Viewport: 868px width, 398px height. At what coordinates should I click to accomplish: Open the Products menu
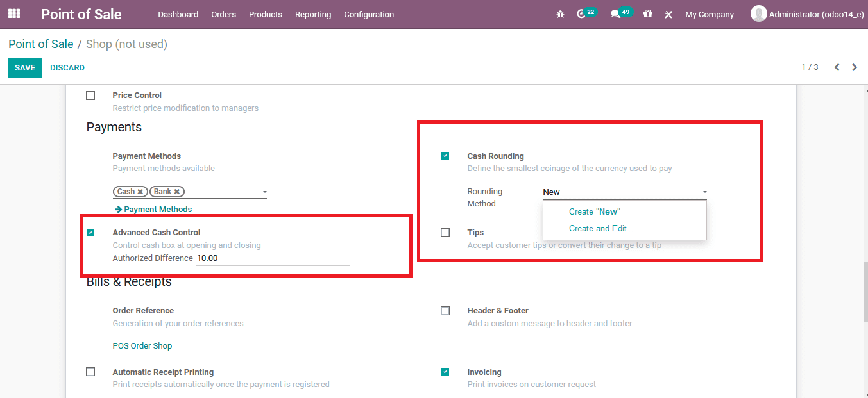266,14
